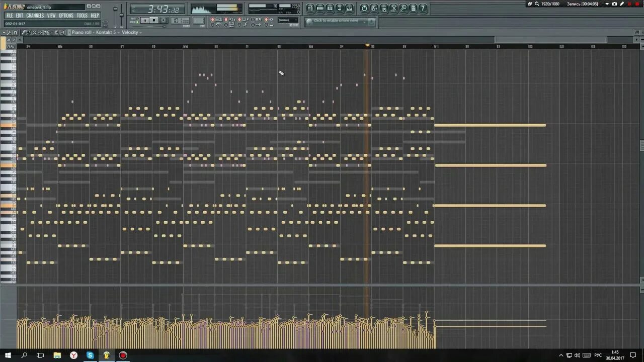
Task: Click the recorder pencil draw icon
Action: [622, 4]
